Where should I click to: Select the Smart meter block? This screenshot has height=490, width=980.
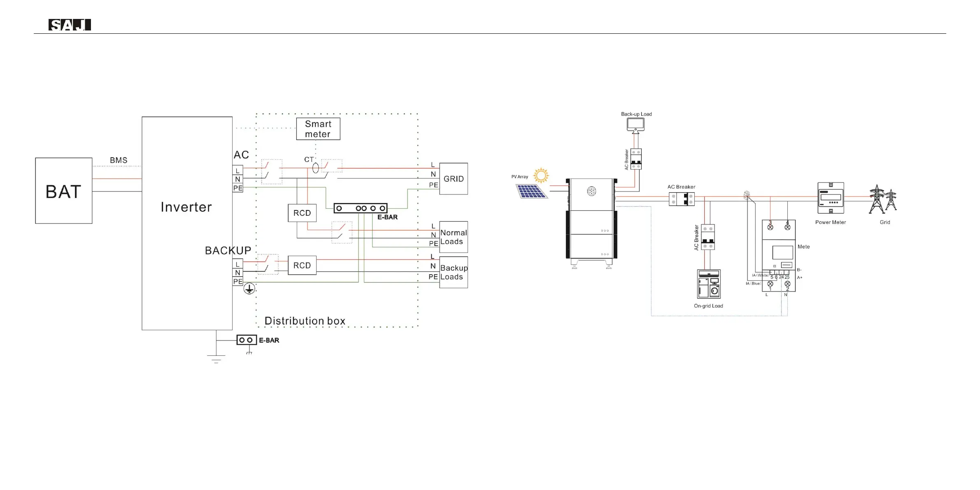click(318, 129)
